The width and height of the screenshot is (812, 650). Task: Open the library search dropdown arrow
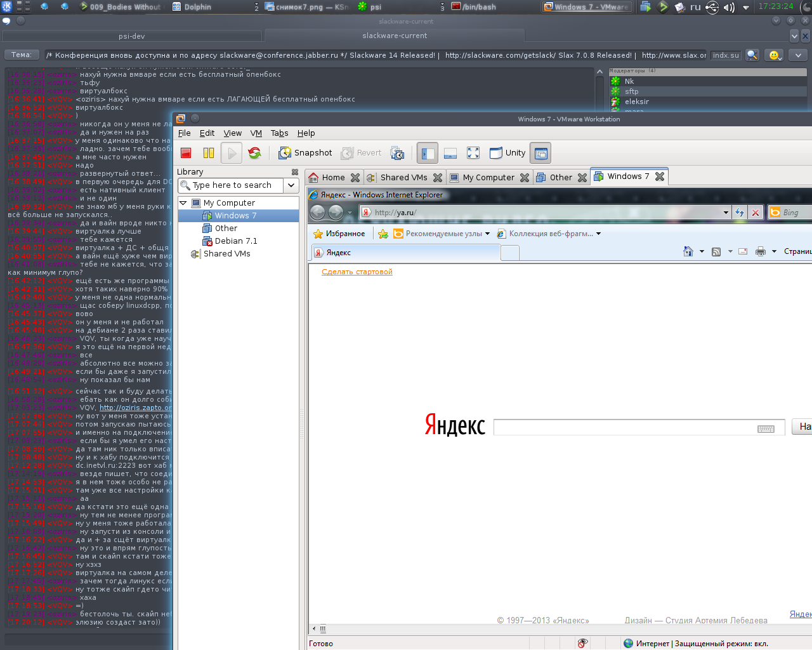[x=291, y=185]
